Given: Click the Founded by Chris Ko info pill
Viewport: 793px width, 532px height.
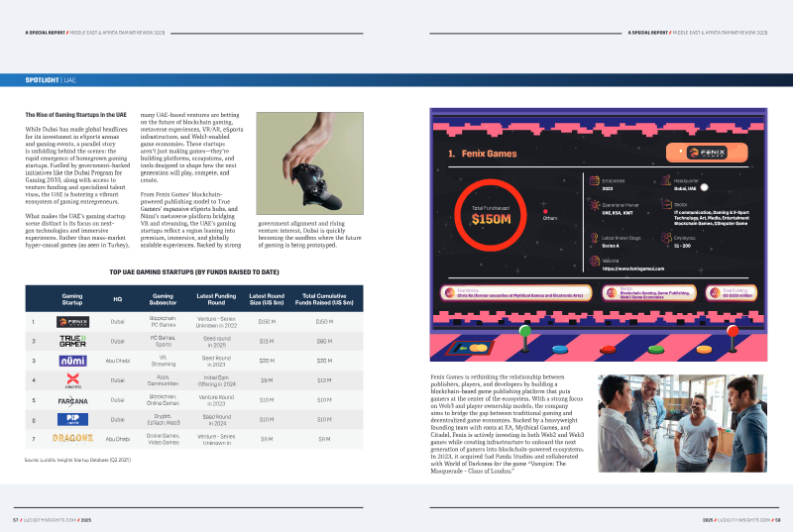Looking at the screenshot, I should tap(515, 293).
